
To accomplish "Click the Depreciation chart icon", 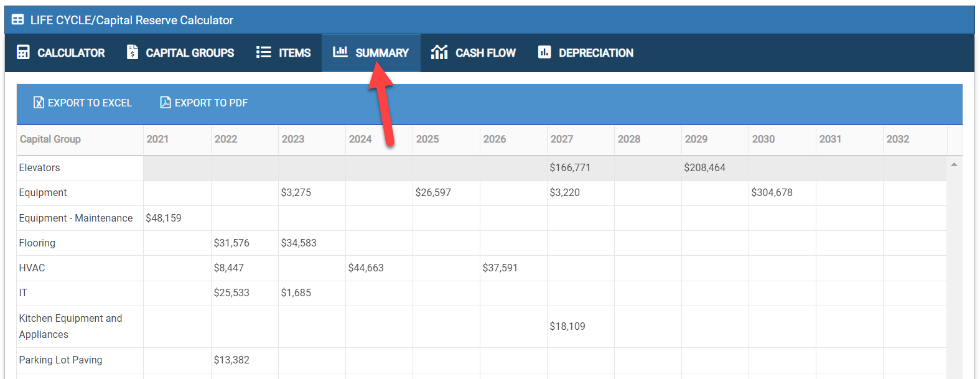I will [544, 52].
